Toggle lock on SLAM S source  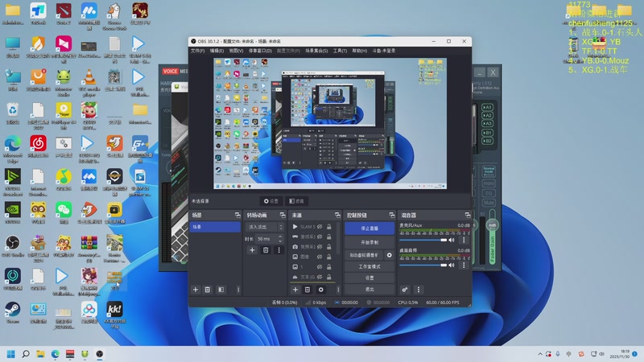point(329,227)
